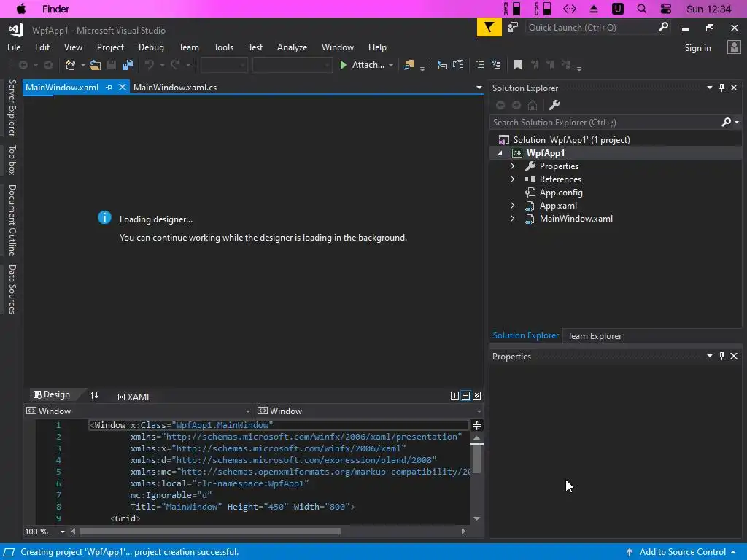Click the feedback icon beside Quick Launch
The height and width of the screenshot is (560, 747).
click(x=513, y=27)
